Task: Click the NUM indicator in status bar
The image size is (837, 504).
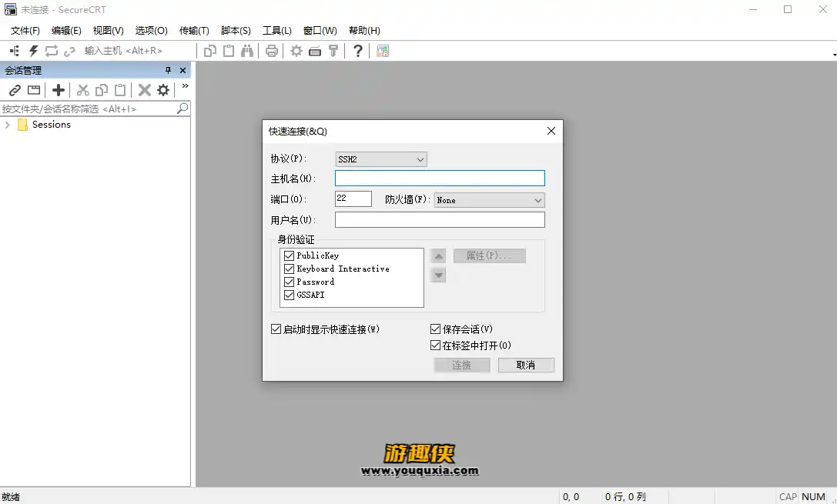Action: pos(813,496)
